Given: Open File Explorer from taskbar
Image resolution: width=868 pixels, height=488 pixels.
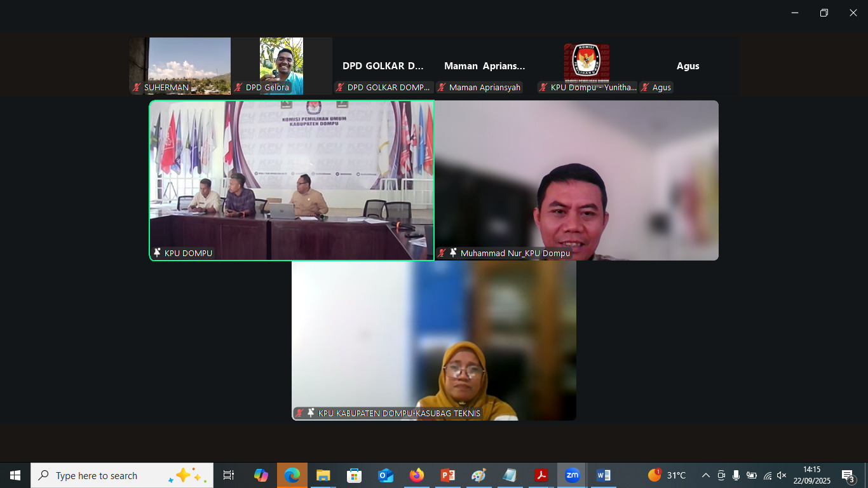Looking at the screenshot, I should click(x=323, y=475).
